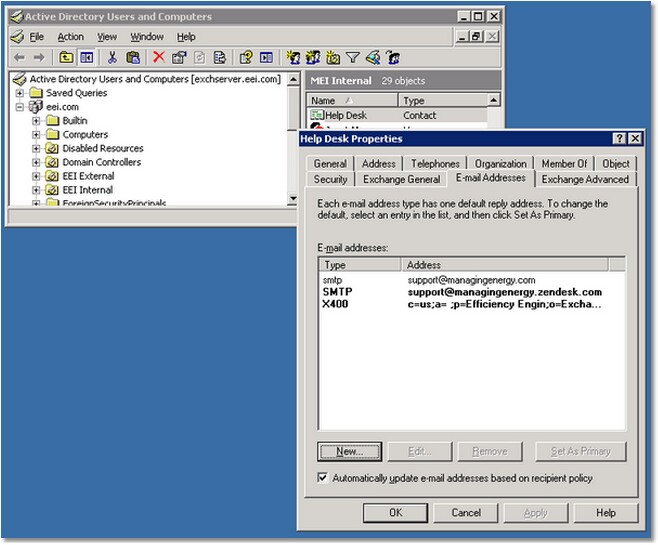Click the Forward arrow in the toolbar
Viewport: 658px width, 545px height.
[39, 57]
